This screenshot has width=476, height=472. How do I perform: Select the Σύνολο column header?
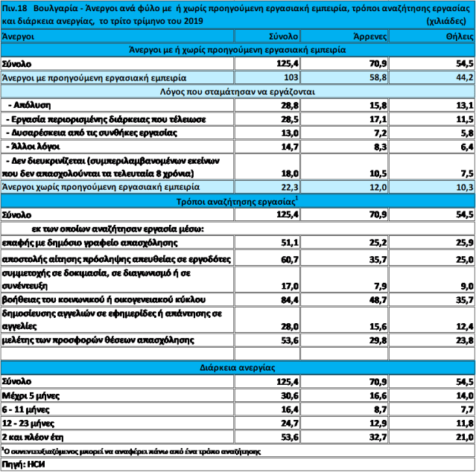click(283, 36)
